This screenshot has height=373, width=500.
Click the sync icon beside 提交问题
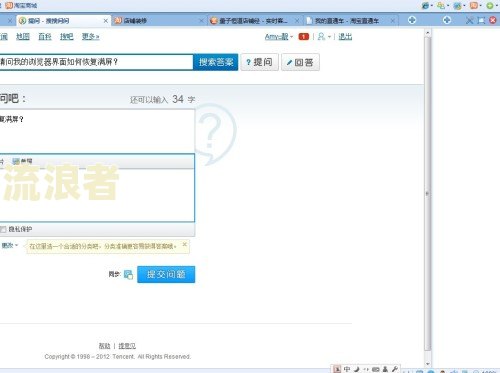[128, 274]
